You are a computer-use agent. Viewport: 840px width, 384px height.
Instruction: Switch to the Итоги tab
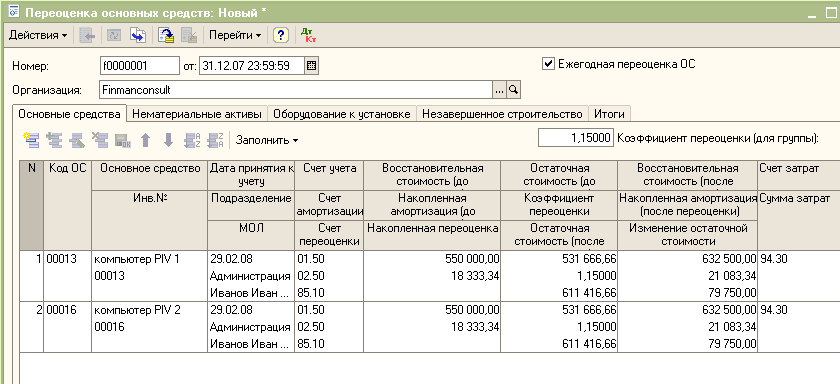coord(609,114)
